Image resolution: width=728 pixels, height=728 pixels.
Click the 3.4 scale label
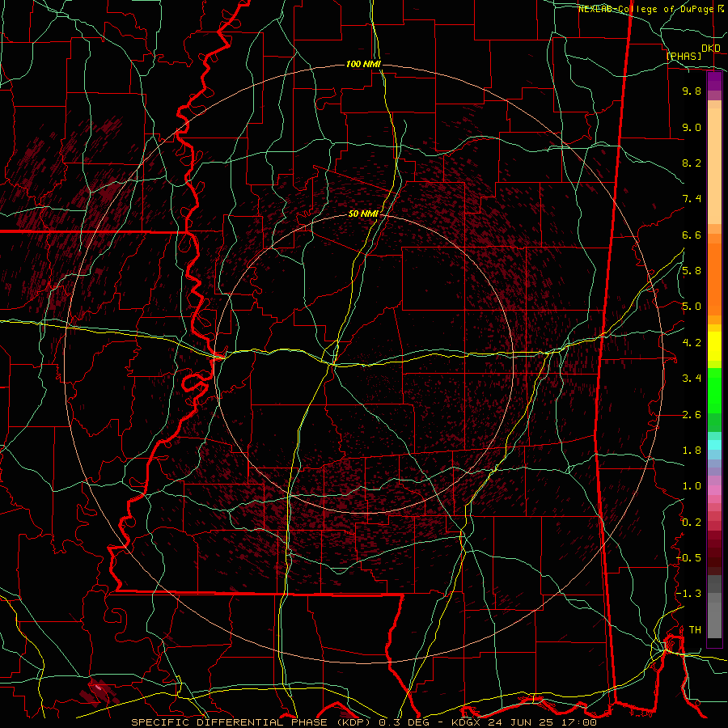(x=692, y=379)
